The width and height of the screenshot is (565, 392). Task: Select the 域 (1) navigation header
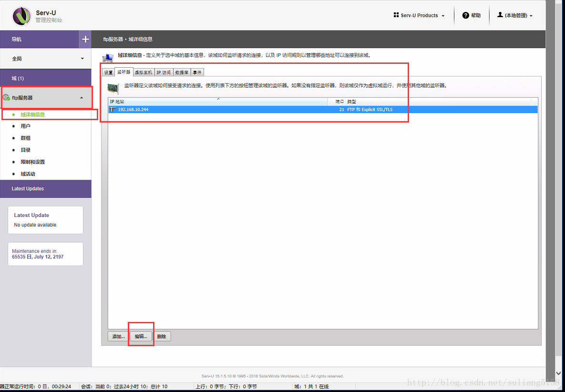46,78
